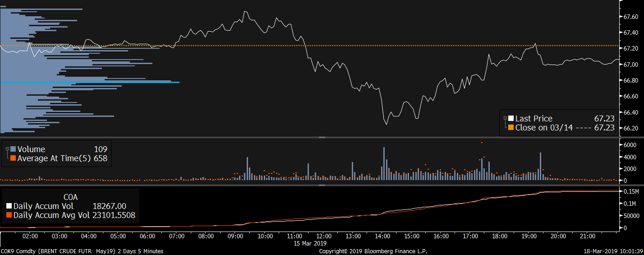Click the white Last Price color swatch

(511, 119)
